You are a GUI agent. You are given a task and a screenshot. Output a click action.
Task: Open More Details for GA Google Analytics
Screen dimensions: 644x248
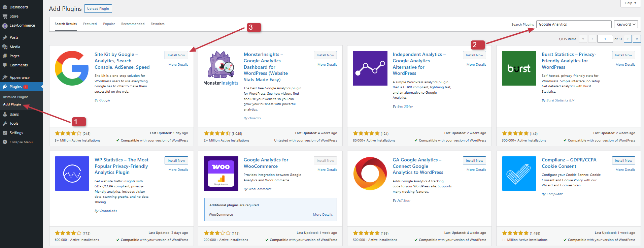[476, 170]
